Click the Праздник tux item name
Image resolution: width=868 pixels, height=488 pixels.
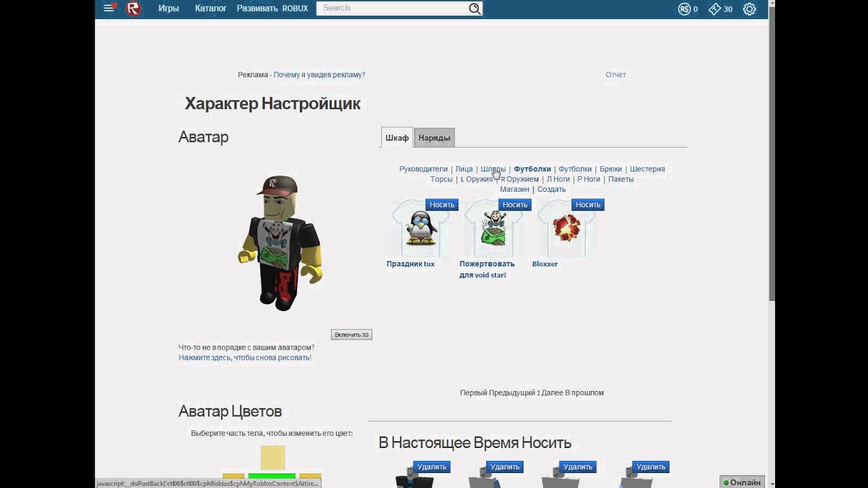[410, 264]
